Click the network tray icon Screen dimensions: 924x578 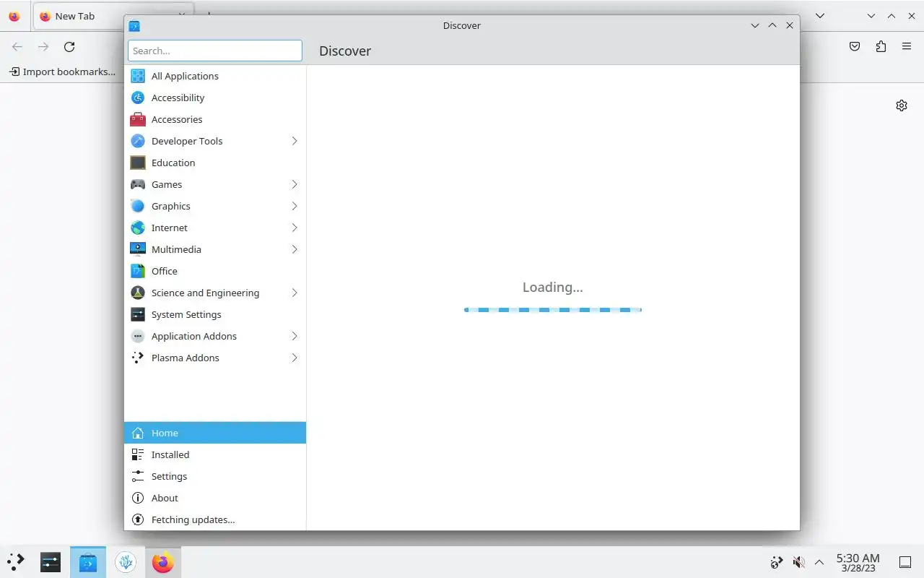click(777, 561)
